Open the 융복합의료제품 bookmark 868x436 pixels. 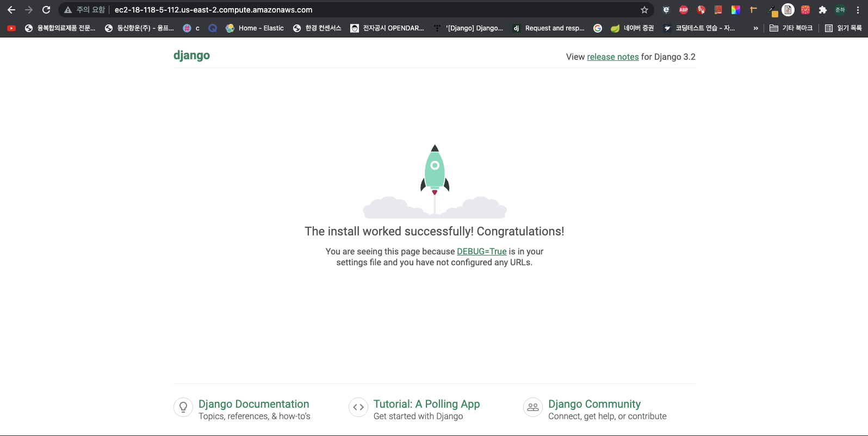pos(60,28)
